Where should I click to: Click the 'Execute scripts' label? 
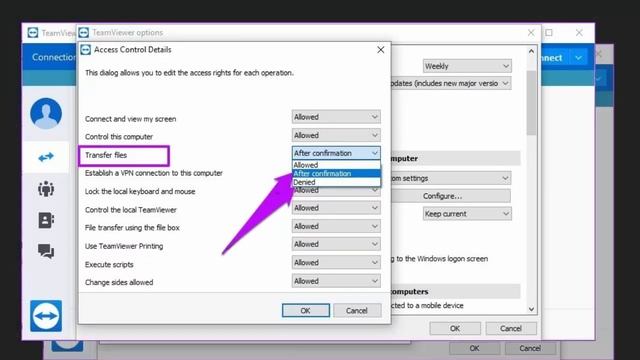[x=109, y=264]
